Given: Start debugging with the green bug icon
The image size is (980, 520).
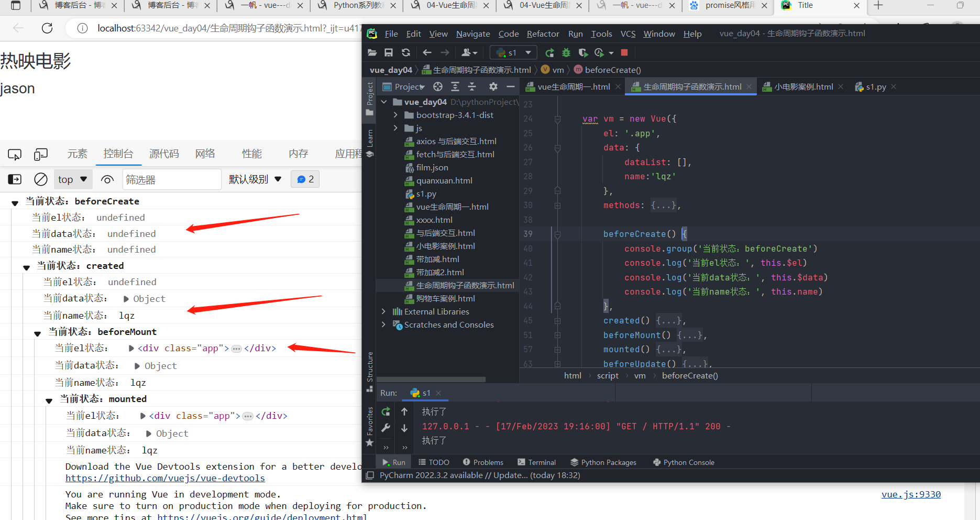Looking at the screenshot, I should click(x=566, y=52).
